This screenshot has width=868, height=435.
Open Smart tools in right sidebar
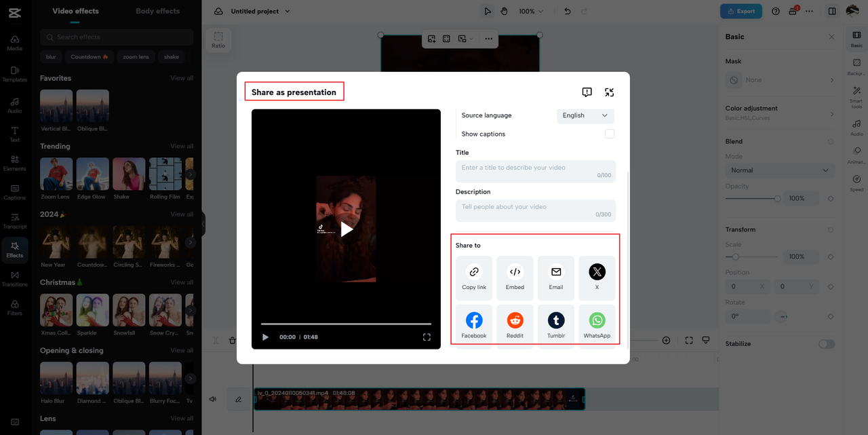(856, 98)
